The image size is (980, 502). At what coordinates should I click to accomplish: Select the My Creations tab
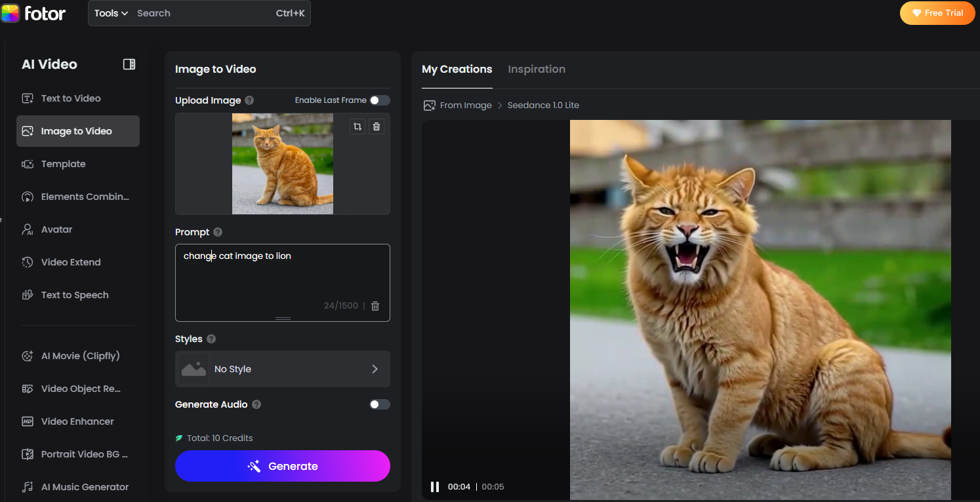pos(457,69)
